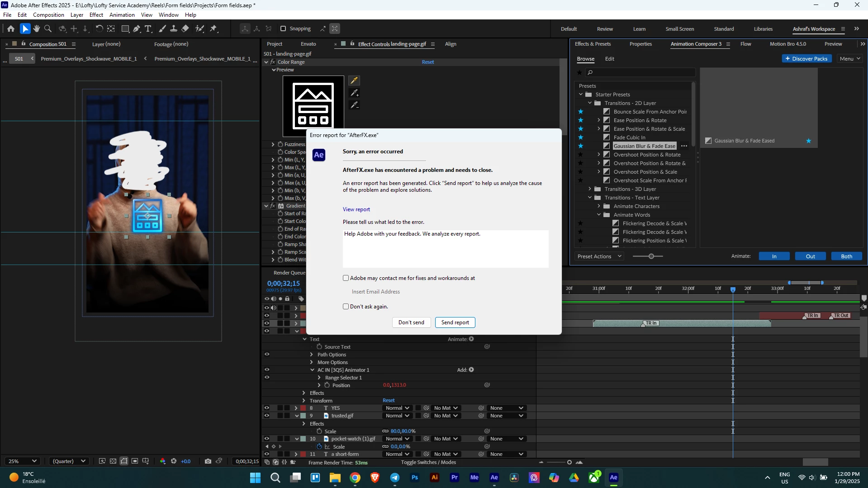Open blend mode dropdown for YES layer
This screenshot has width=868, height=488.
point(397,408)
